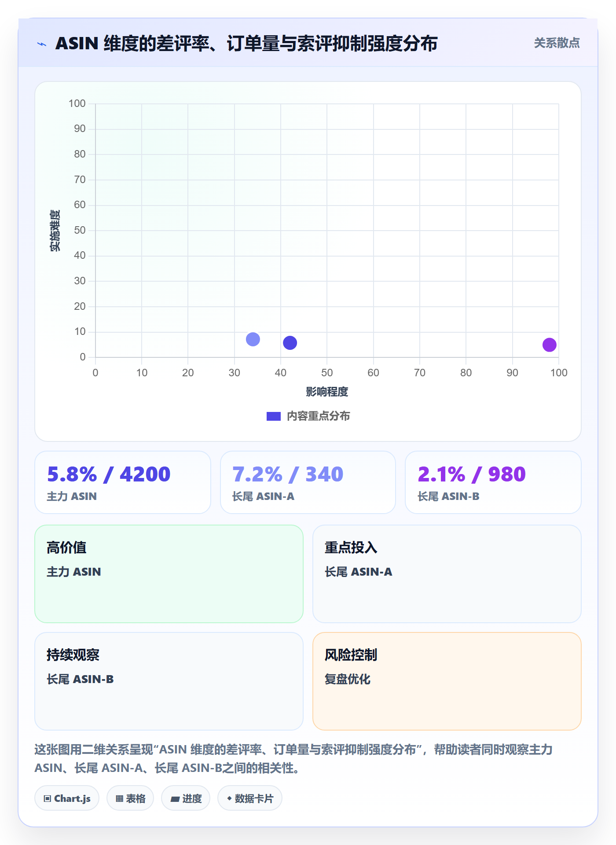616x845 pixels.
Task: Open the 2.1% / 980 长尾 ASIN-B card
Action: pyautogui.click(x=493, y=482)
